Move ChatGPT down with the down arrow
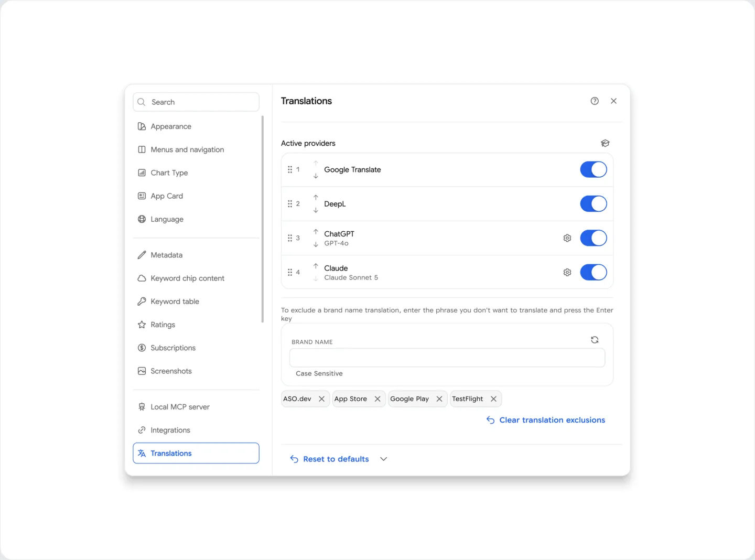This screenshot has width=755, height=560. coord(316,244)
